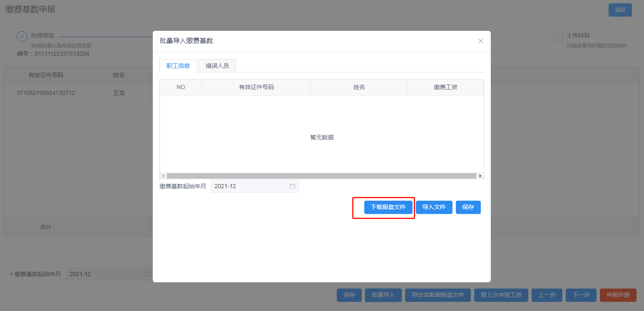Click the step 3 circle icon

557,37
